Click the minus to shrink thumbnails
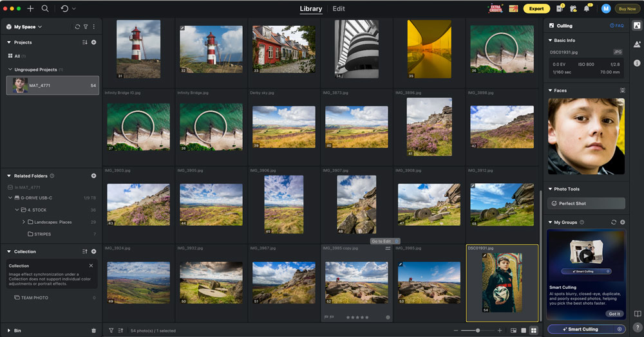The height and width of the screenshot is (337, 644). (455, 330)
